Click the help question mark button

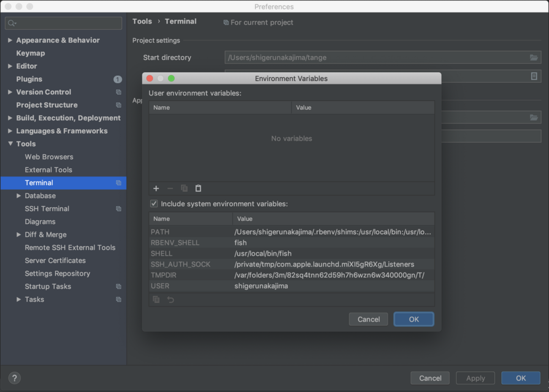click(x=14, y=378)
